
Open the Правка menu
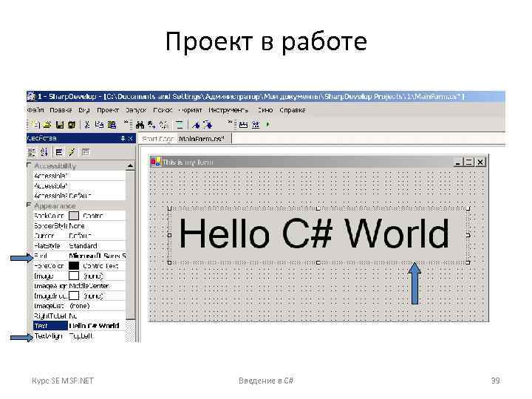coord(61,110)
